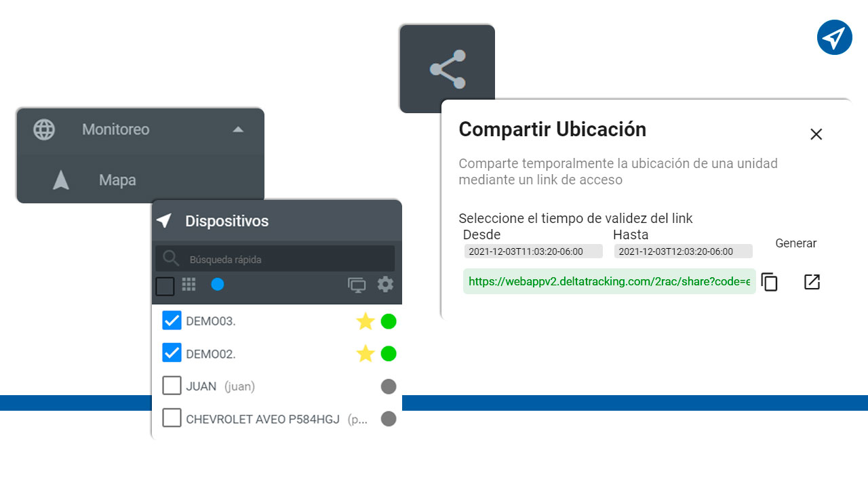Screen dimensions: 868x488
Task: Select the grid view icon
Action: [189, 285]
